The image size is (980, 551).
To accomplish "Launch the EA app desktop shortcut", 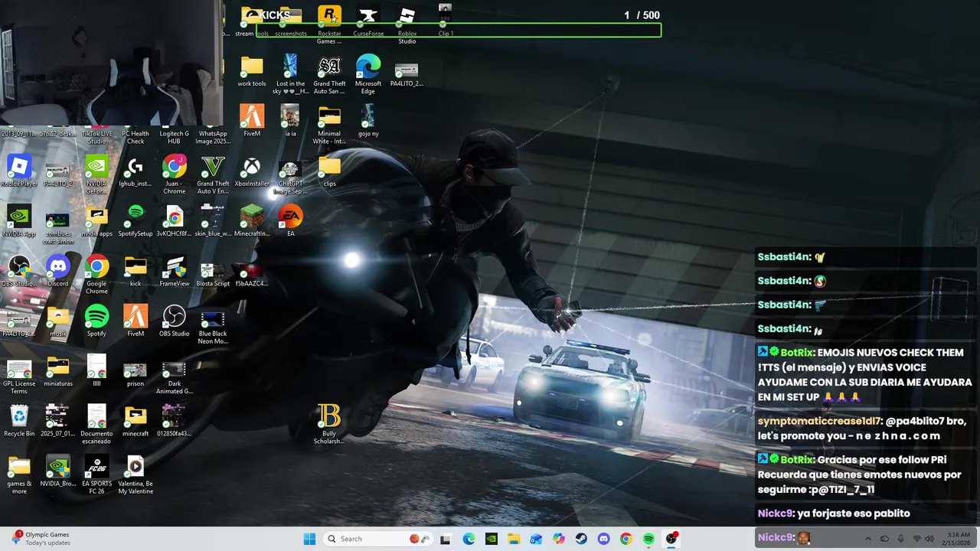I will 291,220.
